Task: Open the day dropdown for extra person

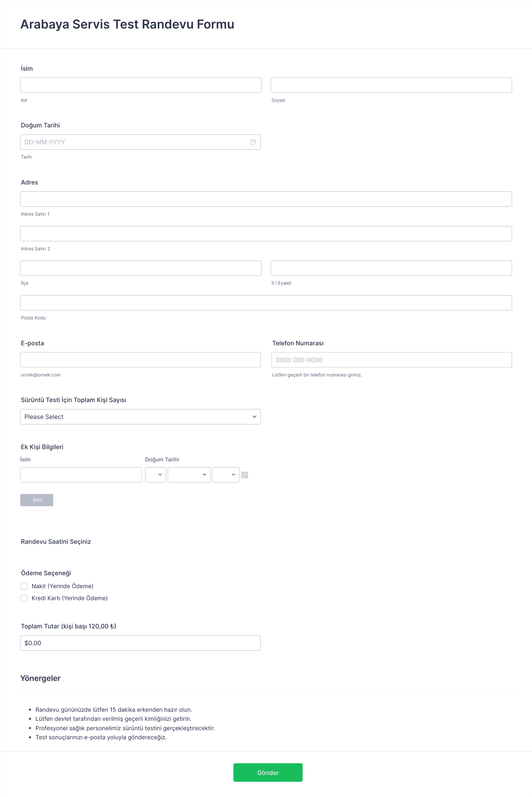Action: [x=156, y=475]
